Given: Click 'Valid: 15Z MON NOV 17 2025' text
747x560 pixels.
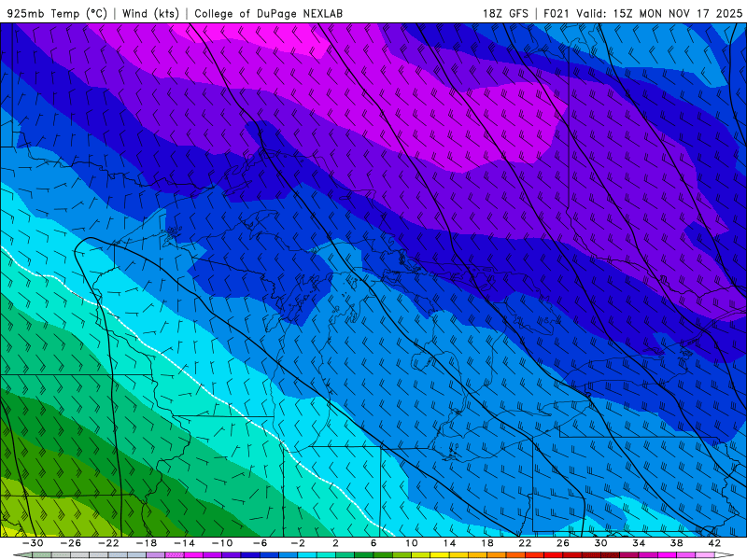Looking at the screenshot, I should pos(659,13).
